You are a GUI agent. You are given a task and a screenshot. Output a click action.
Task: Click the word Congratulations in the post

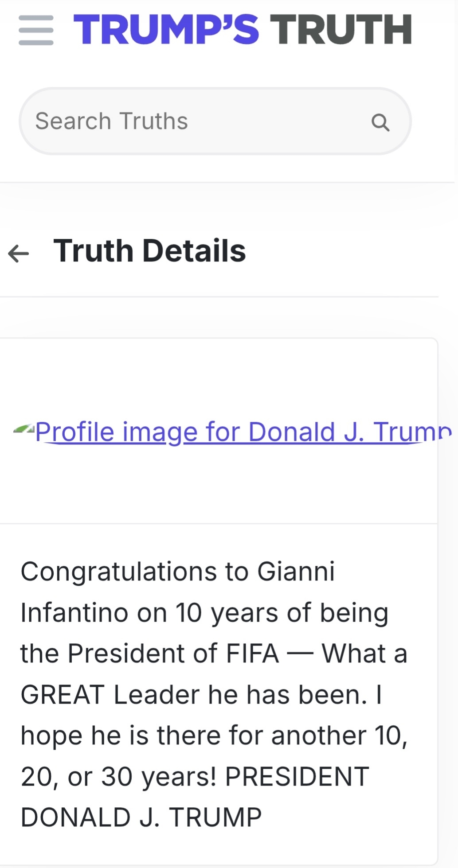point(117,572)
